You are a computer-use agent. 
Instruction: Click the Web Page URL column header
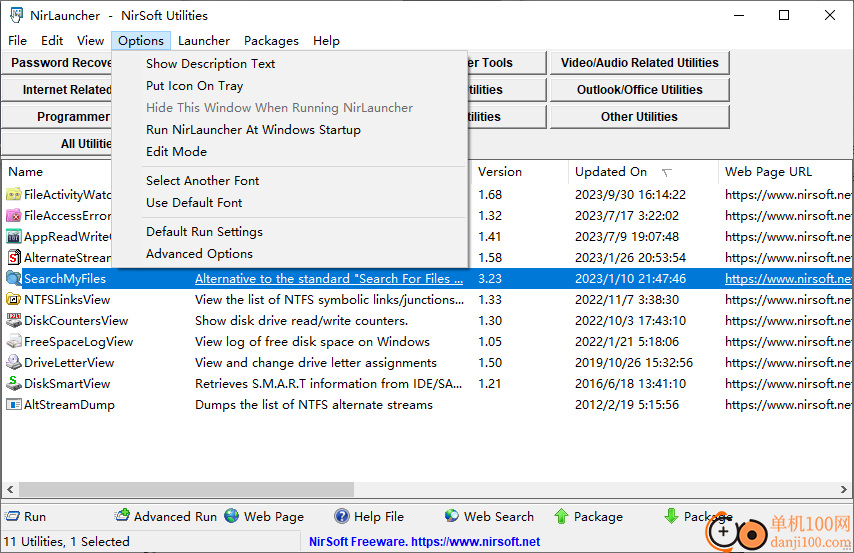coord(785,172)
